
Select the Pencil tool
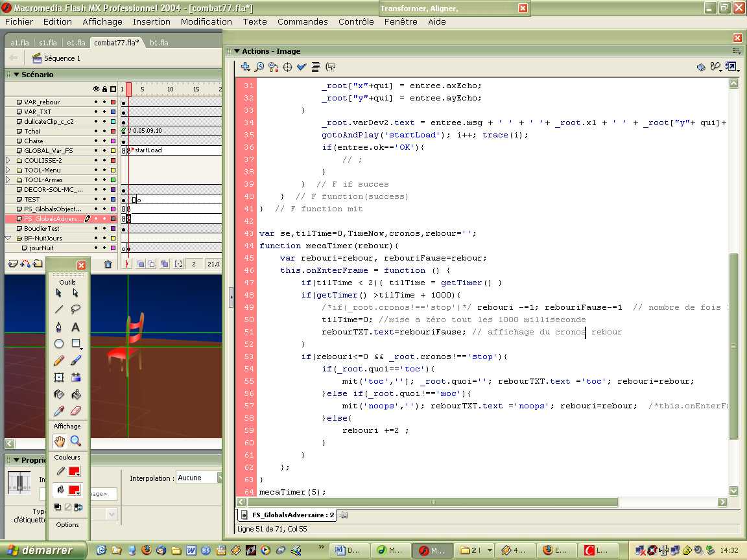(x=58, y=360)
